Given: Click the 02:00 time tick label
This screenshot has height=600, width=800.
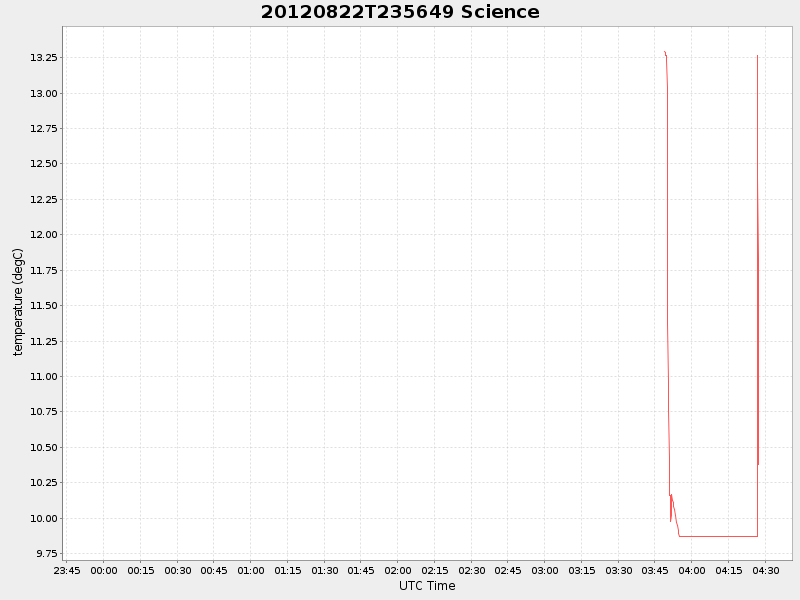Looking at the screenshot, I should click(397, 570).
